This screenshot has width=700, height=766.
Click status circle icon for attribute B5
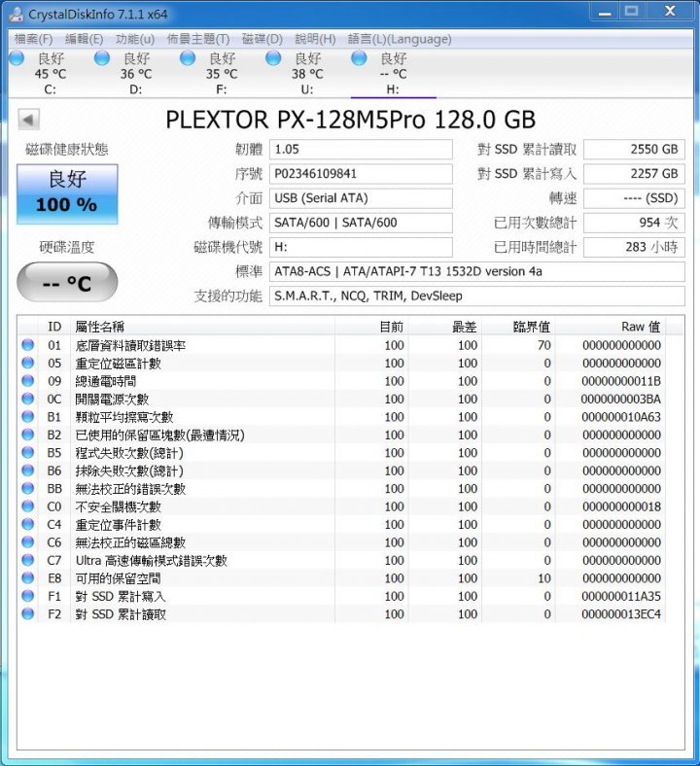[28, 452]
